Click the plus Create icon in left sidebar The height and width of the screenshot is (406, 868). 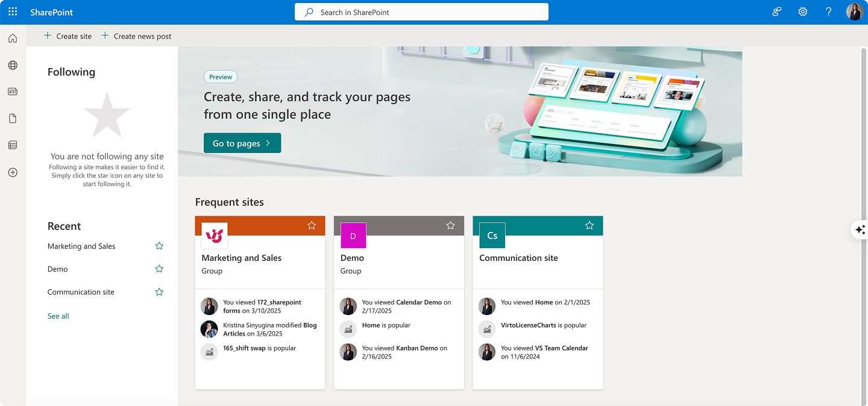point(12,172)
